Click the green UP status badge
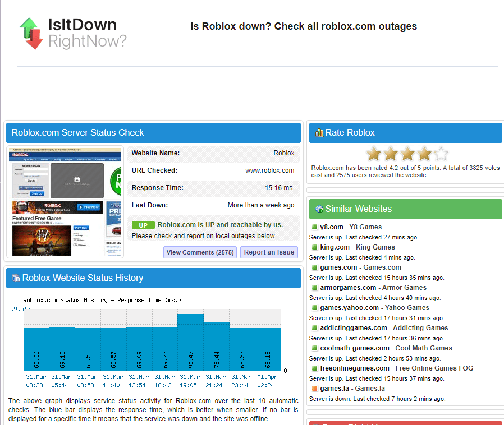This screenshot has height=425, width=504. [143, 225]
